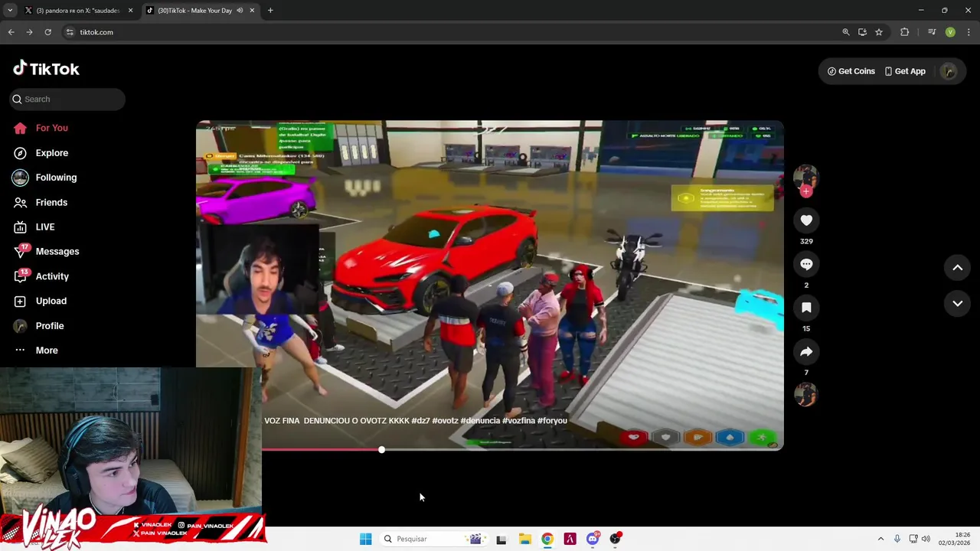Save the video with the bookmark icon
The width and height of the screenshot is (980, 551).
click(806, 308)
